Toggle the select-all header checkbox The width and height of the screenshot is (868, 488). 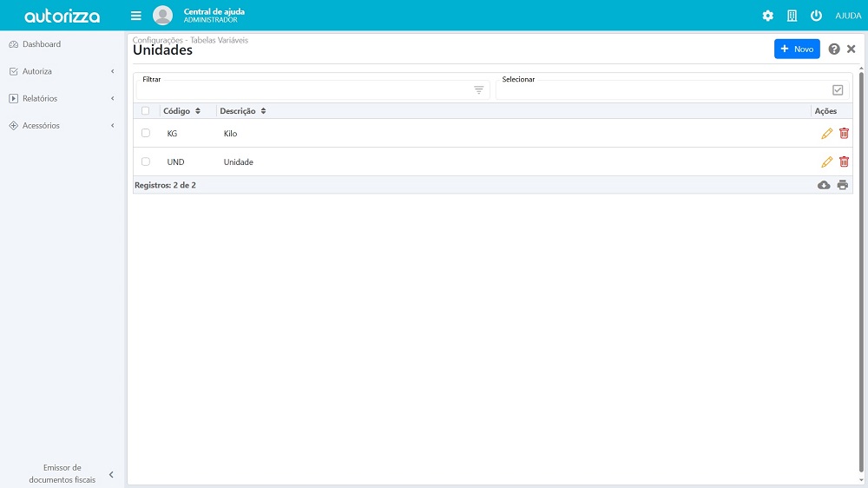(146, 111)
